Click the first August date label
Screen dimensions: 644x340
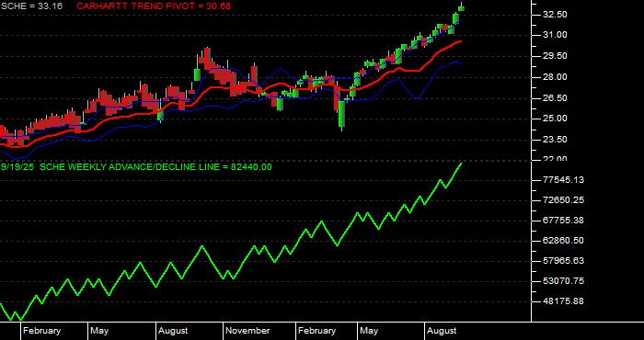[x=173, y=331]
